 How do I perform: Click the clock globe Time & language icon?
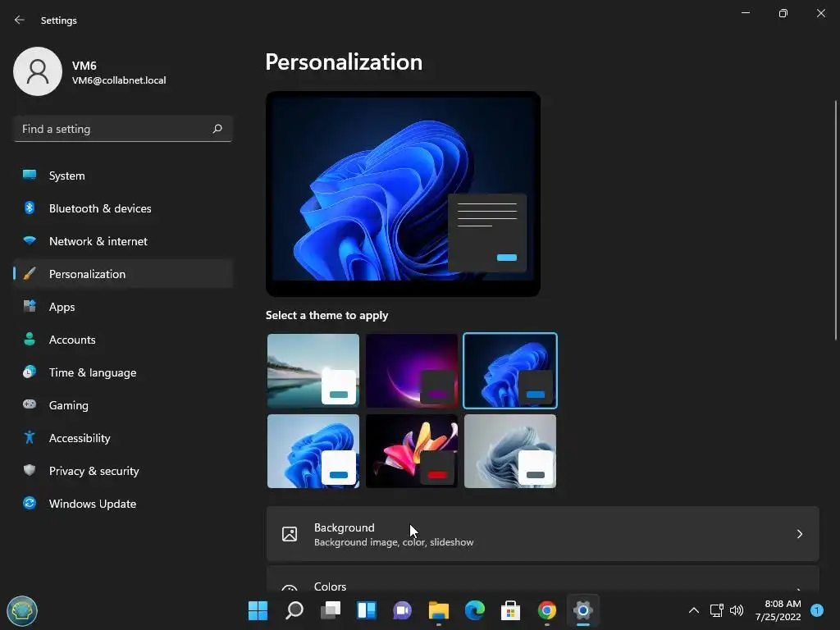(30, 372)
